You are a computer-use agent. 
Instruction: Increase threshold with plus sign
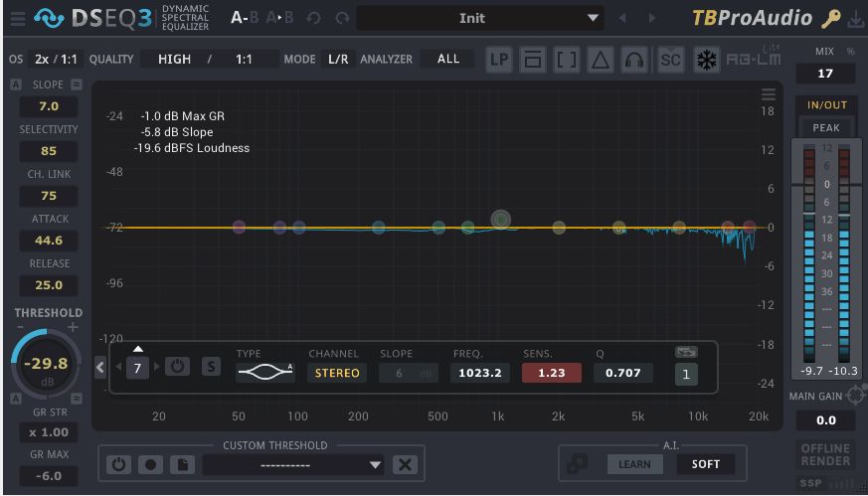point(73,327)
